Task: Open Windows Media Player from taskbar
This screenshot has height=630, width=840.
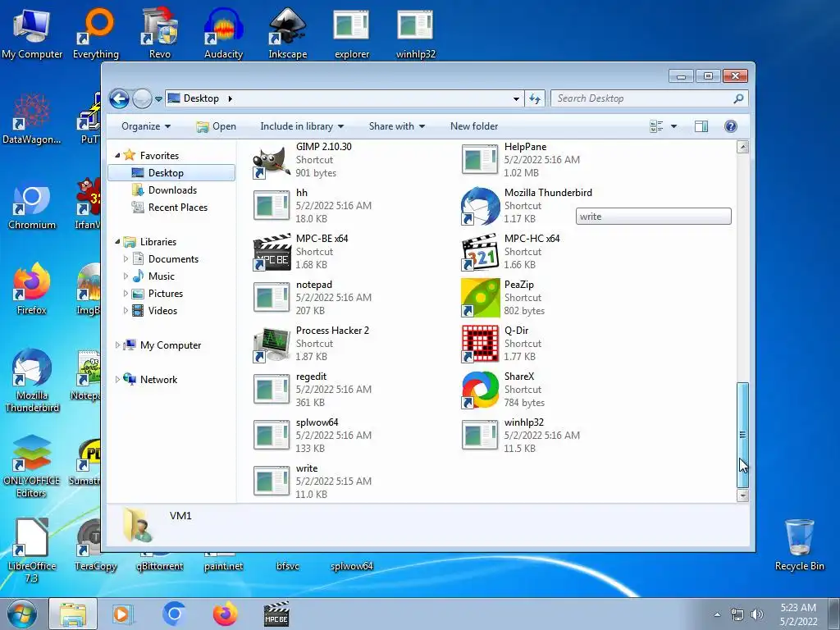Action: (122, 614)
